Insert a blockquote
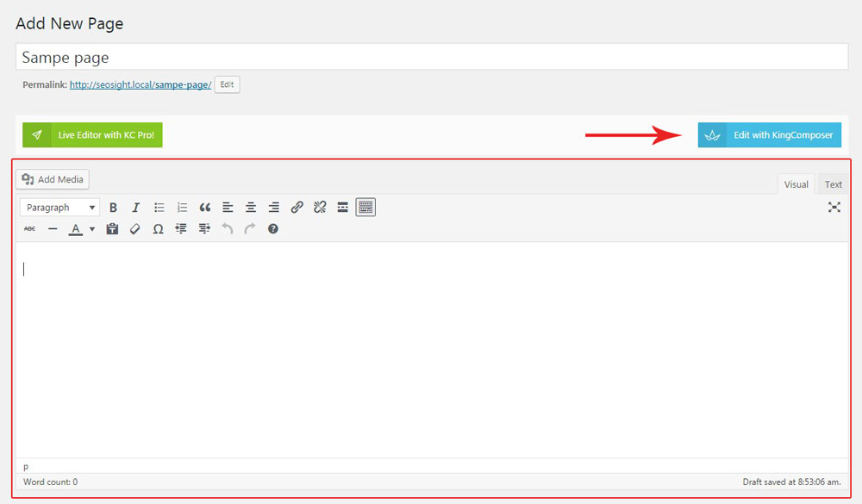 point(205,208)
